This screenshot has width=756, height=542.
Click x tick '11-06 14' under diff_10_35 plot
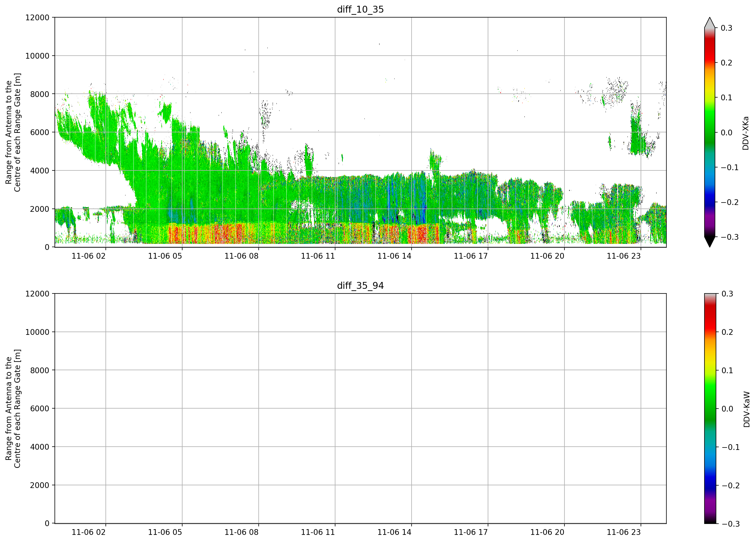pos(394,256)
